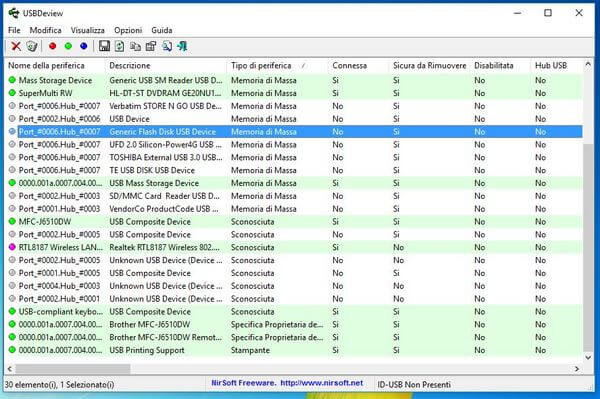Open the nirsoft.net link in status bar
This screenshot has width=600, height=399.
click(x=321, y=383)
